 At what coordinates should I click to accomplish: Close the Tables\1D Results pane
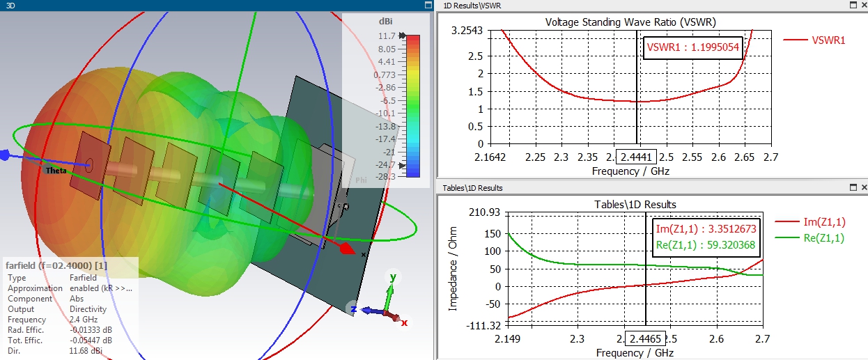(x=863, y=187)
